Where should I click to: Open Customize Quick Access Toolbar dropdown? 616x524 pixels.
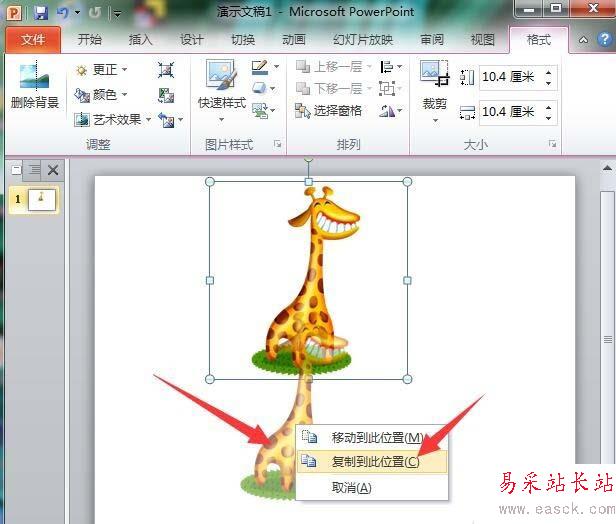point(117,14)
